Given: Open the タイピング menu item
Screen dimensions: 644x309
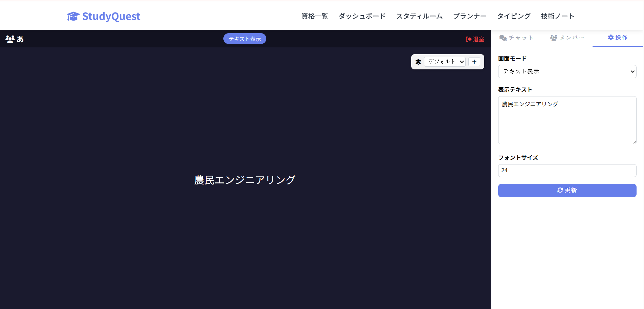Looking at the screenshot, I should (513, 16).
